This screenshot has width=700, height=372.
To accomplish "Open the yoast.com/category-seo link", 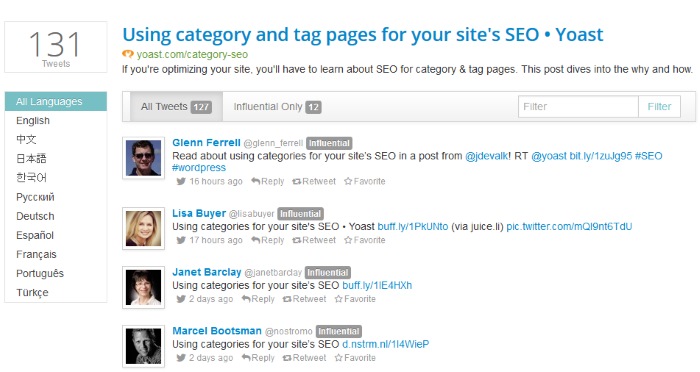I will pos(192,54).
